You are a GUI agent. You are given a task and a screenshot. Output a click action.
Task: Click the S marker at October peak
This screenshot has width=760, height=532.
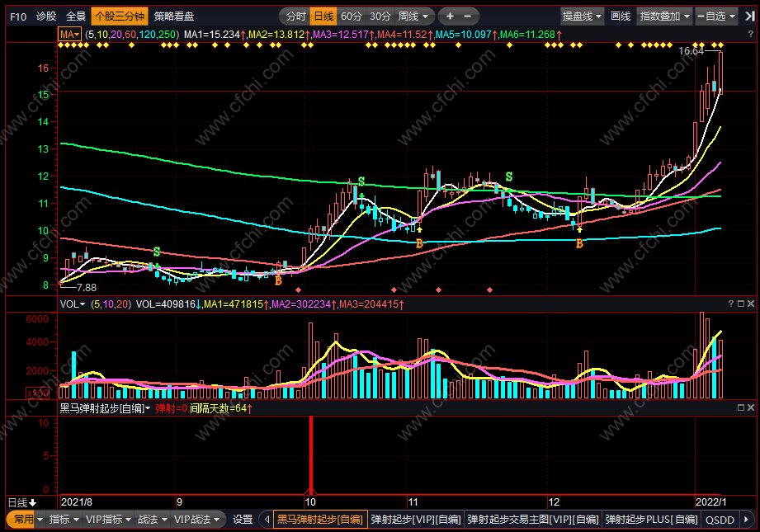click(x=361, y=181)
